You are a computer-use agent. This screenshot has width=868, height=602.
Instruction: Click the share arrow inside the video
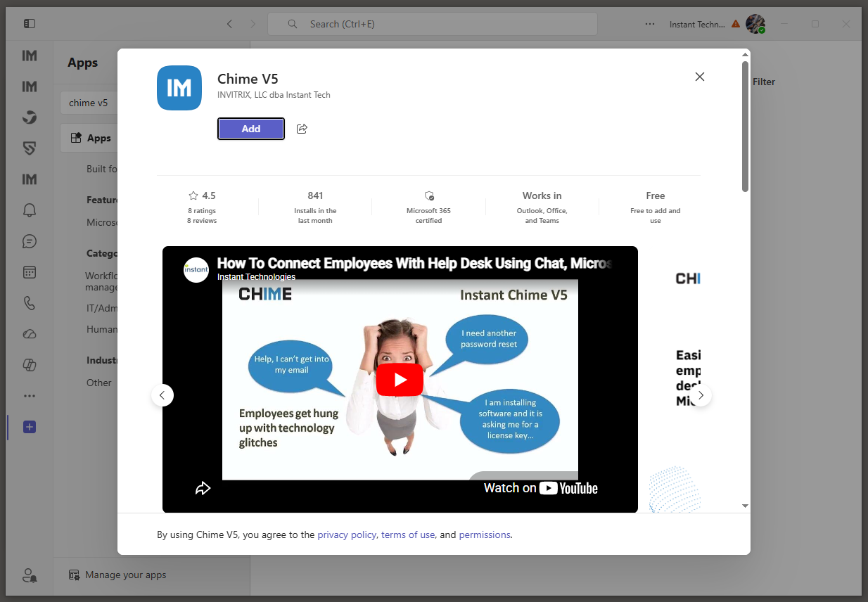click(x=203, y=488)
